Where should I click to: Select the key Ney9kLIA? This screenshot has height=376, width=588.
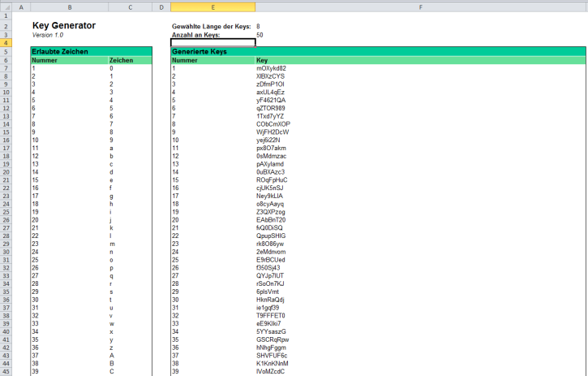269,196
